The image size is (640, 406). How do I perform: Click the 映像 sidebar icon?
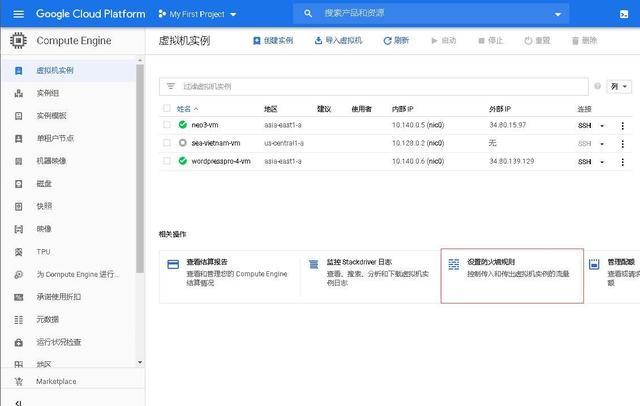click(x=18, y=229)
